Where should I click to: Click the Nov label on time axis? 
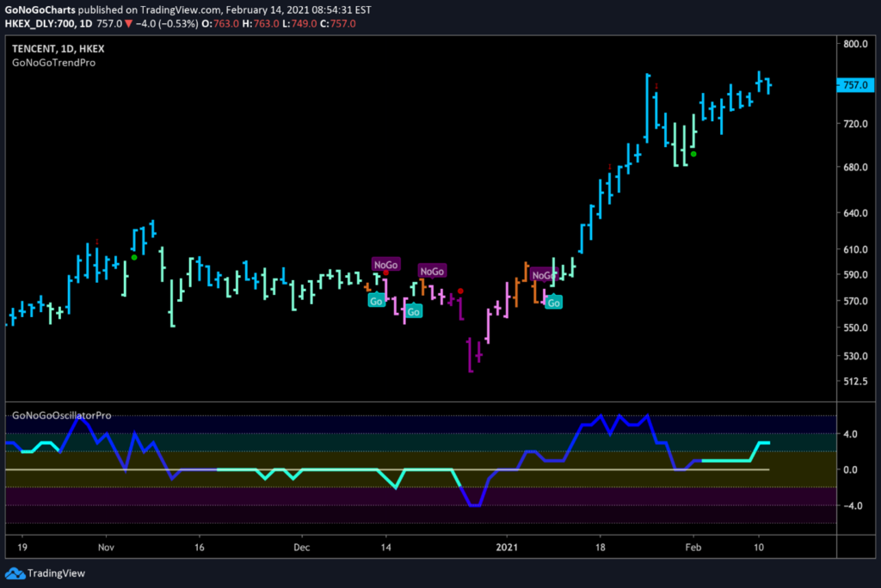point(106,547)
